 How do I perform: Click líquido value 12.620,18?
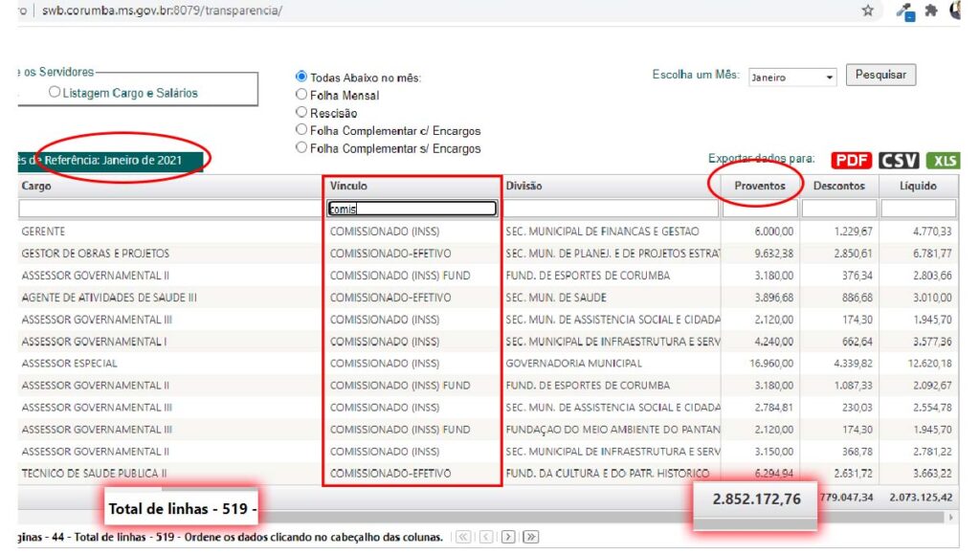[929, 363]
